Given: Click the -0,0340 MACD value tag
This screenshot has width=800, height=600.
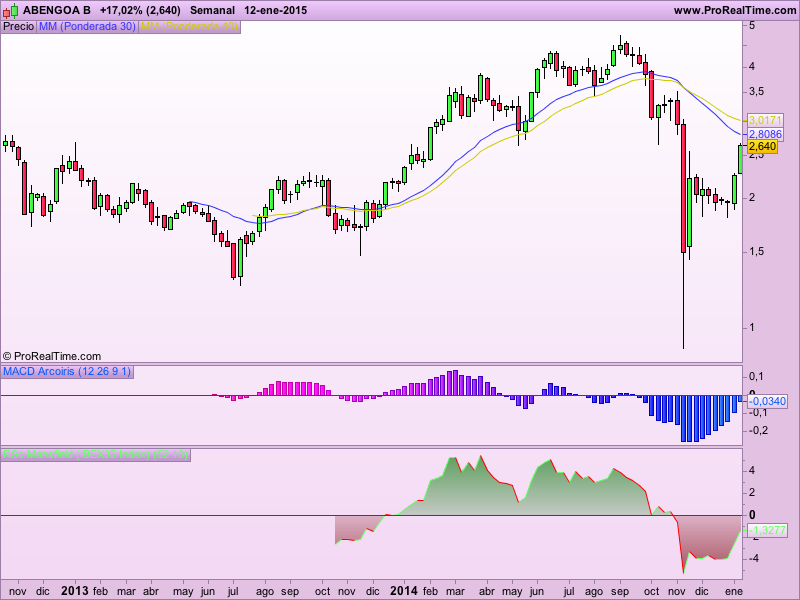Looking at the screenshot, I should [x=767, y=402].
